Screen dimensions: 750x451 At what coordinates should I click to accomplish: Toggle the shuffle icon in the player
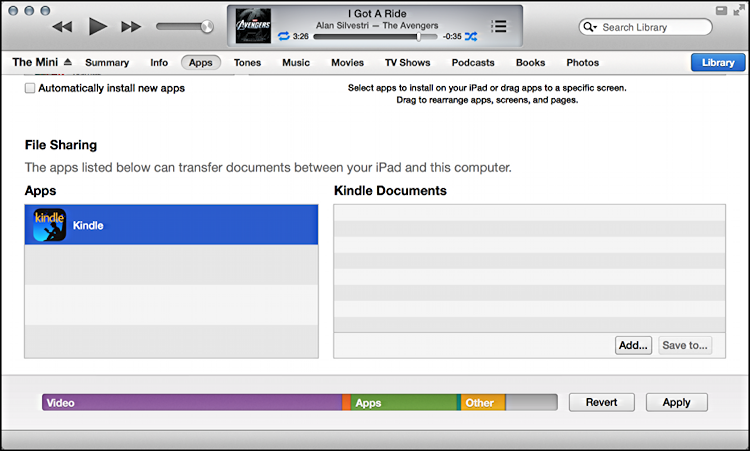(471, 36)
